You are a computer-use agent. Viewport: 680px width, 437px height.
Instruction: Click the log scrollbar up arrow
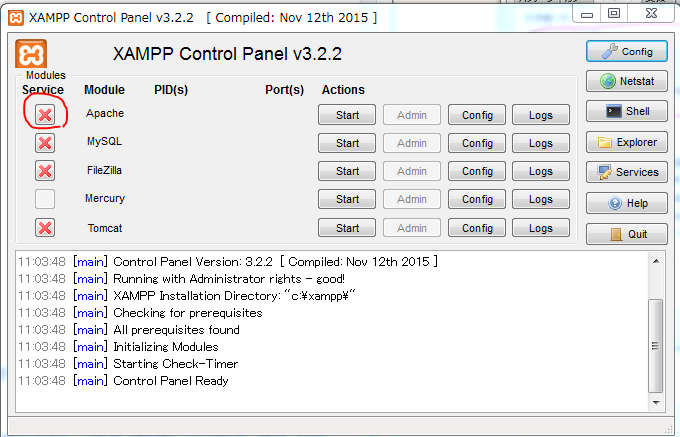pos(656,261)
